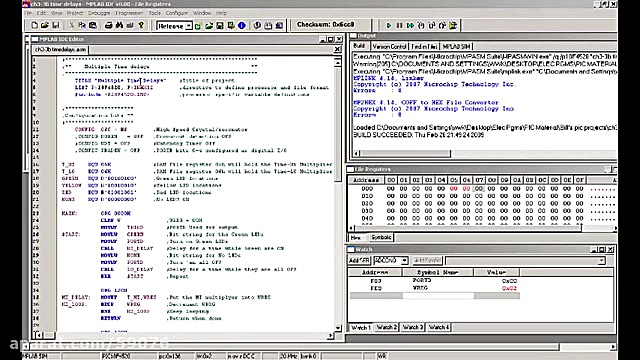Select the Hex tab in File Registers
Viewport: 640px width, 360px height.
click(356, 237)
